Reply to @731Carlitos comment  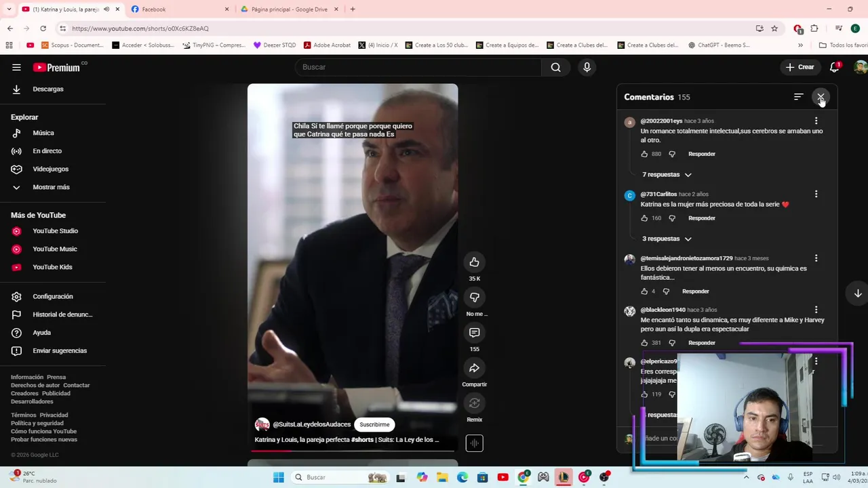(702, 218)
